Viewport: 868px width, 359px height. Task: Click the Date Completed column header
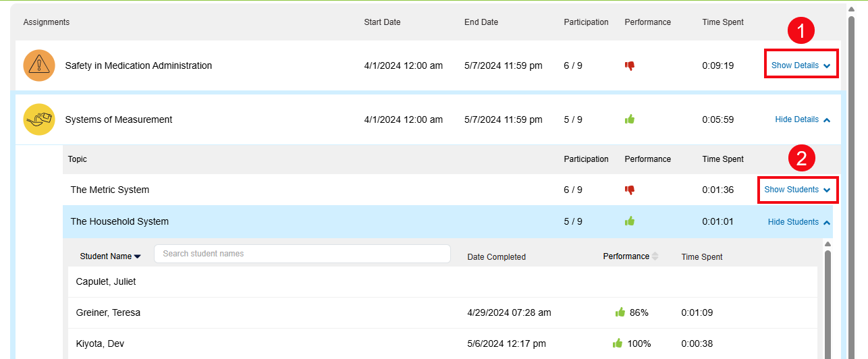click(497, 256)
